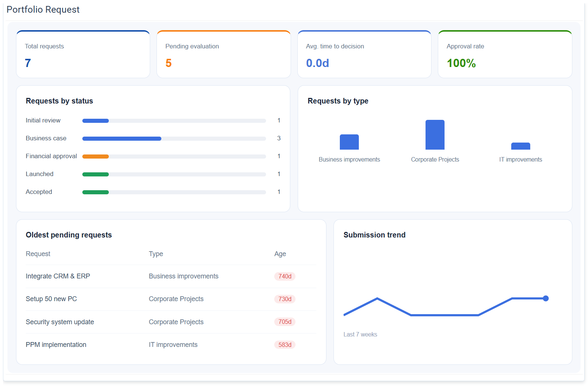This screenshot has height=386, width=588.
Task: Click the 0.0d average decision value
Action: click(x=317, y=63)
